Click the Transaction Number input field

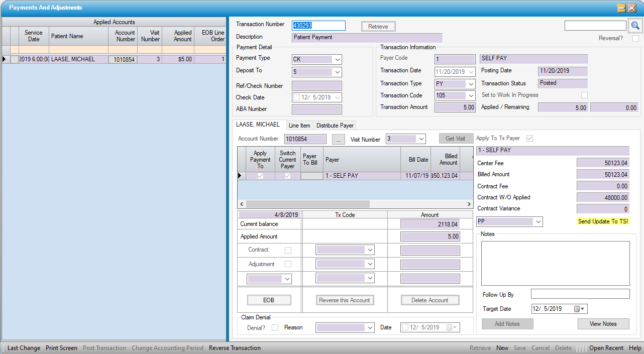click(x=318, y=26)
